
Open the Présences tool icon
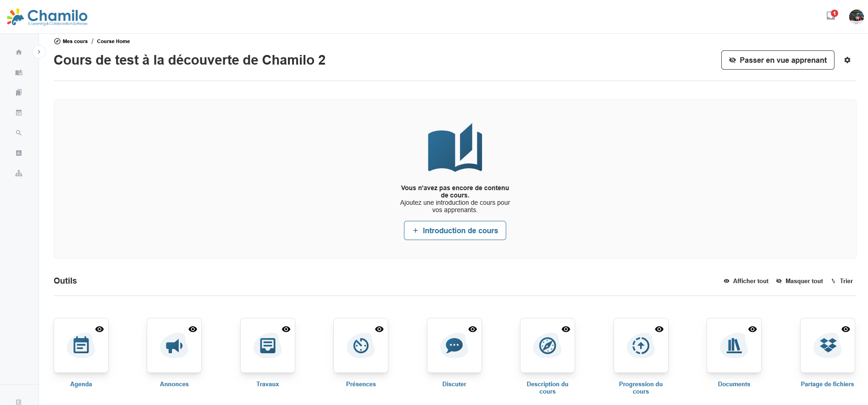[361, 345]
